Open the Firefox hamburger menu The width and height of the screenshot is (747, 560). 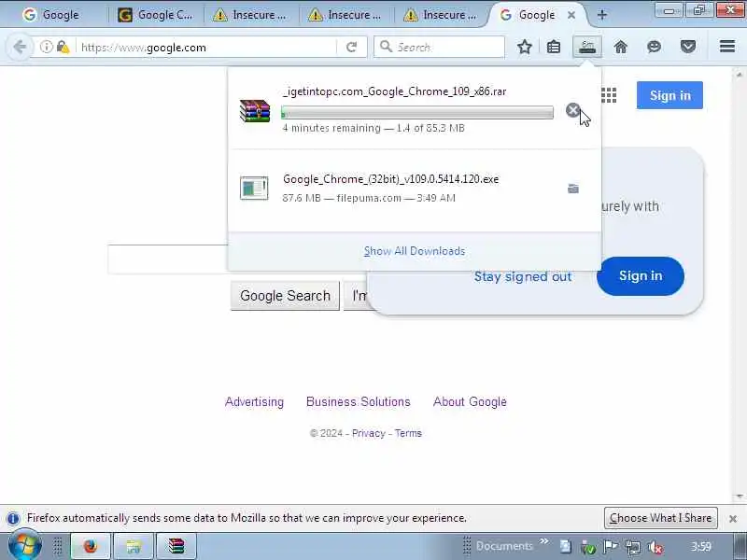[727, 46]
